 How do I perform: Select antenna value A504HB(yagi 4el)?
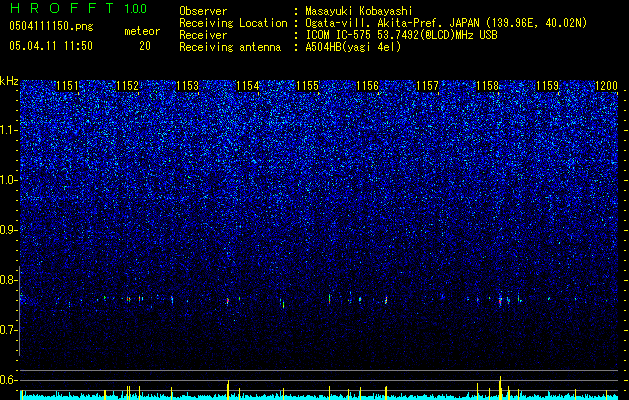coord(353,47)
